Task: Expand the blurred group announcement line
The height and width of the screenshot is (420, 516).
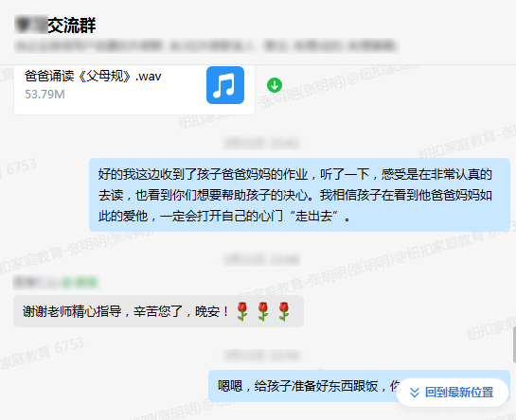Action: [x=206, y=46]
